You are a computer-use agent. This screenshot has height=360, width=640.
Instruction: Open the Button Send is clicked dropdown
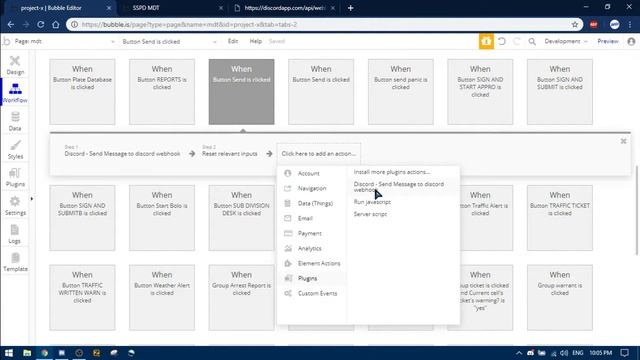(169, 41)
